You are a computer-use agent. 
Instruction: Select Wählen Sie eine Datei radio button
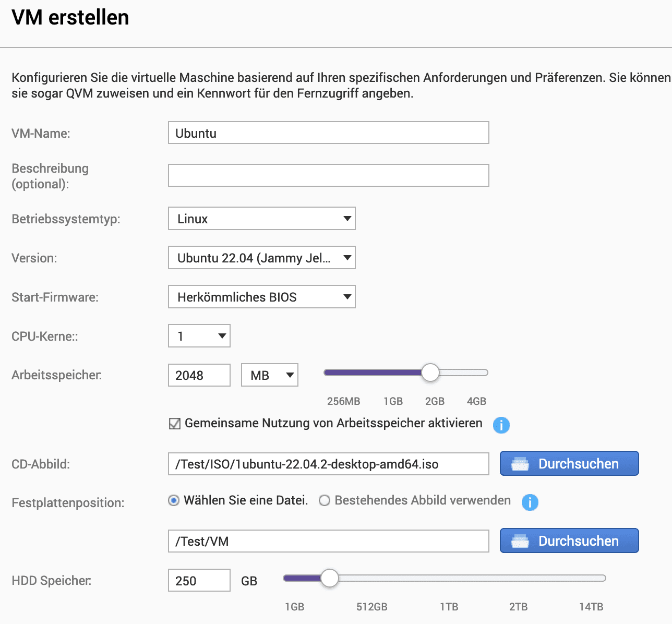pos(174,500)
